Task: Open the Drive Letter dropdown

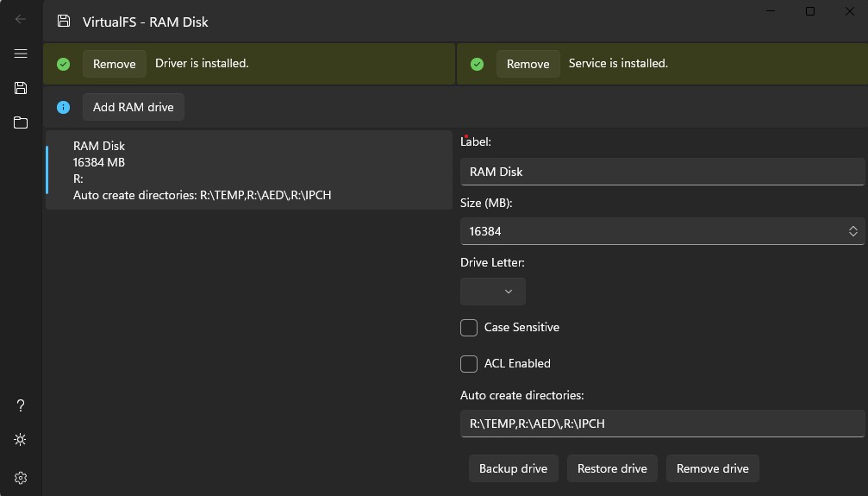Action: pos(493,292)
